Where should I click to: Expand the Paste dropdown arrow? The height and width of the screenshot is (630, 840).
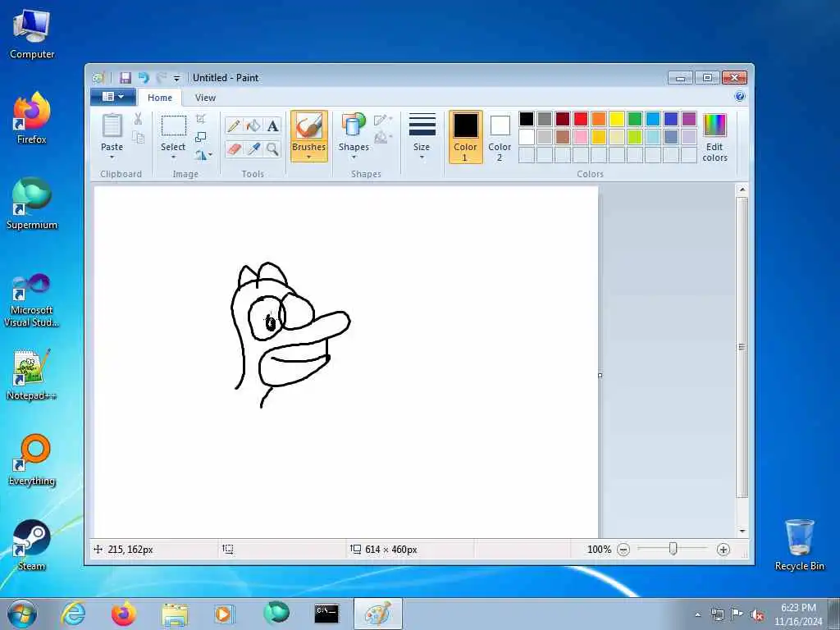coord(112,157)
